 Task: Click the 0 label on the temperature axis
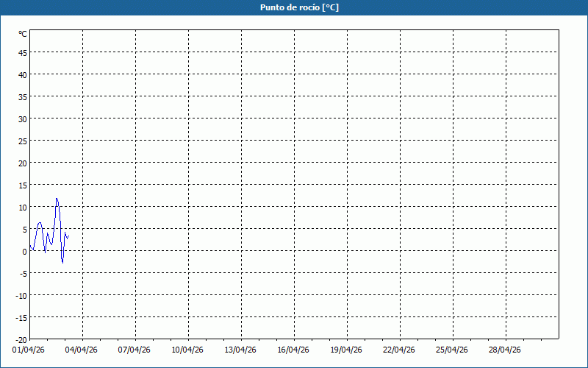point(24,251)
